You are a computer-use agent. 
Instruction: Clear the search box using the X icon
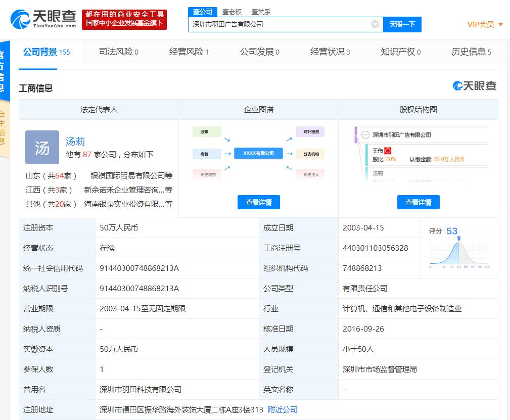(374, 24)
